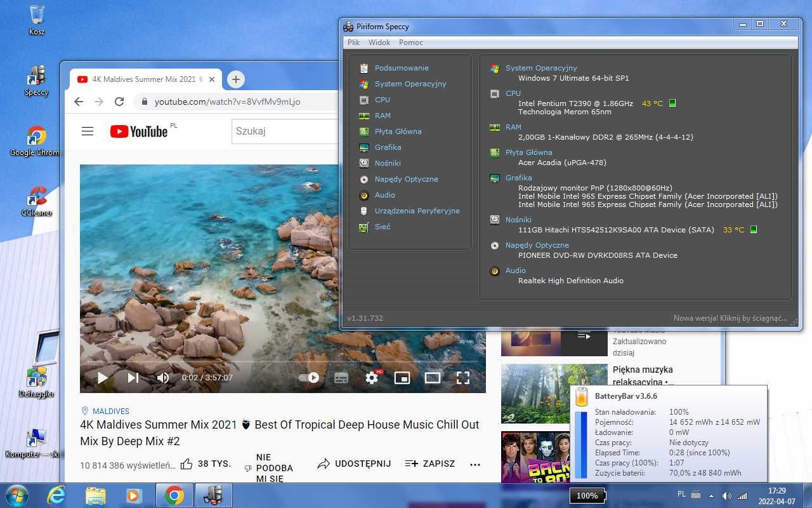Click the Nowa wersja update link in Speccy

[730, 318]
